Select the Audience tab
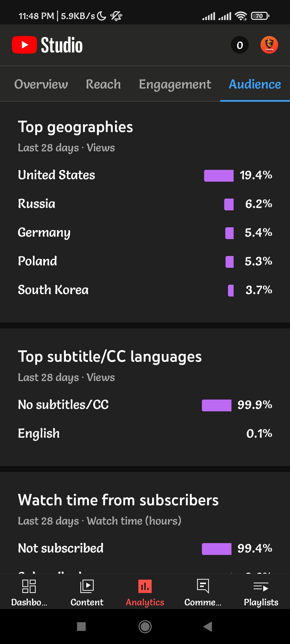Viewport: 290px width, 644px height. point(255,84)
